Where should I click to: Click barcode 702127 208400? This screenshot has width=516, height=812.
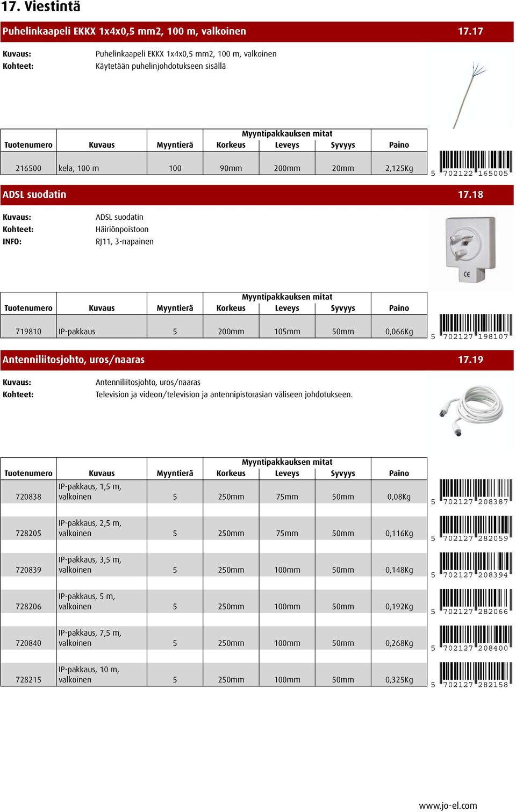(471, 638)
